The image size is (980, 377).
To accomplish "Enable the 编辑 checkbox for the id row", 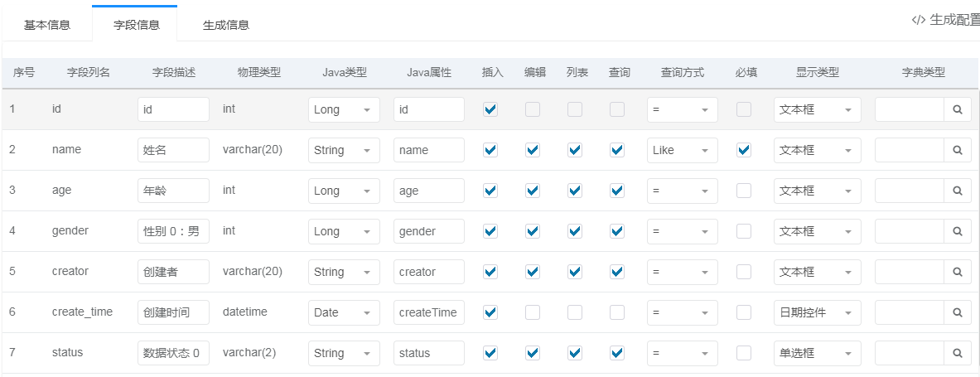I will point(533,109).
